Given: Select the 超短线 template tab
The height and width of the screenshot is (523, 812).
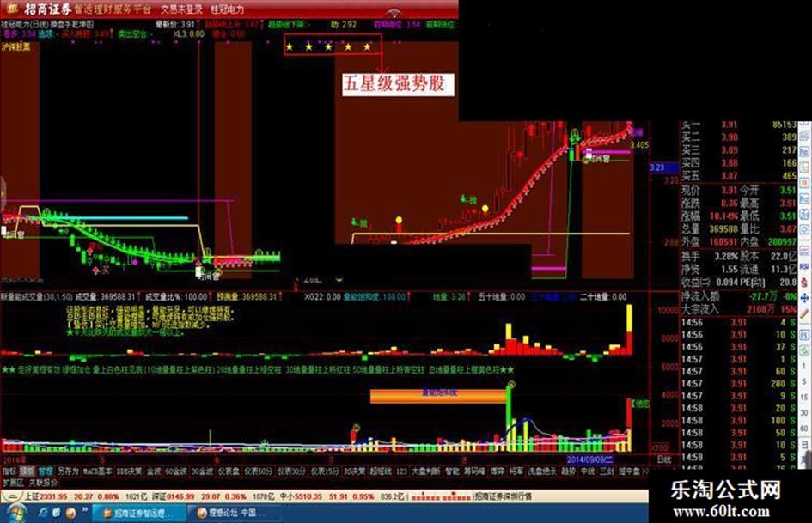Looking at the screenshot, I should pos(382,471).
